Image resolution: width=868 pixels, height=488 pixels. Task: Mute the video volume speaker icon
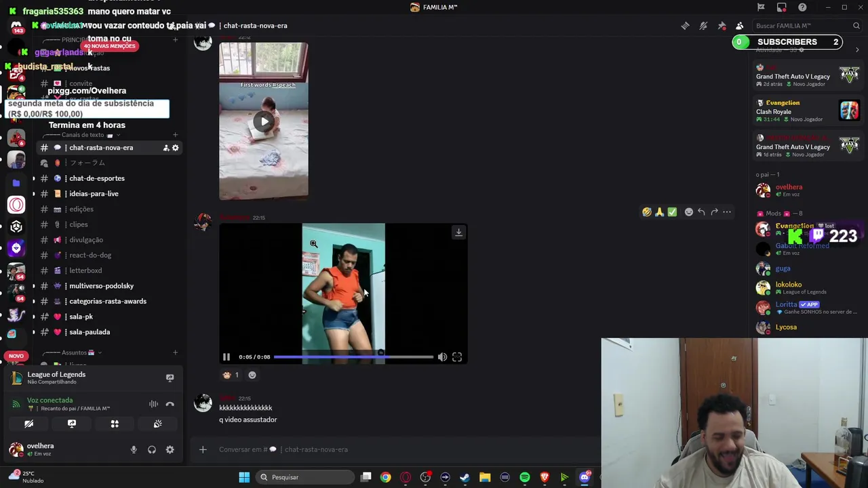click(x=442, y=357)
